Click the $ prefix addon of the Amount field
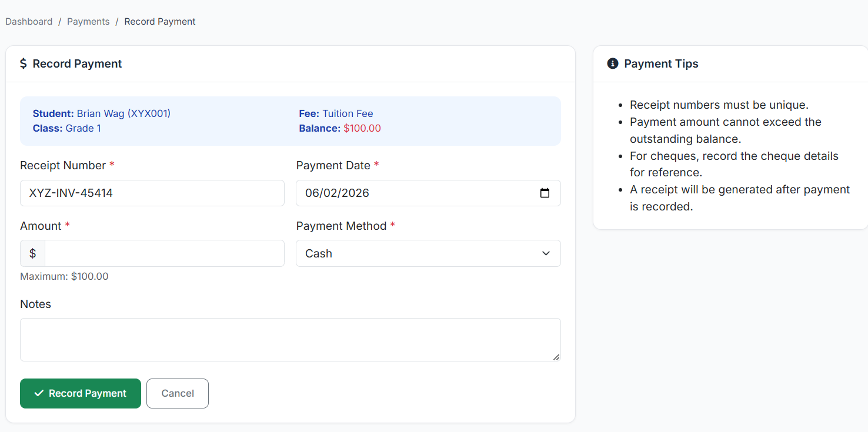 click(x=33, y=253)
